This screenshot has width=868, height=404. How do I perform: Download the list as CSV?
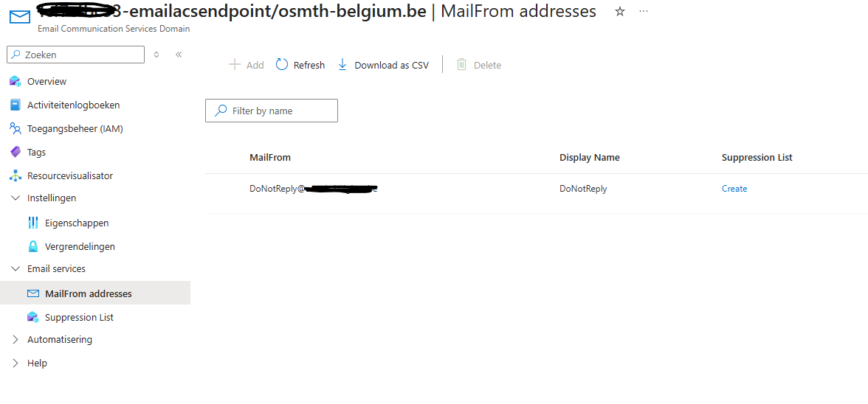point(383,65)
